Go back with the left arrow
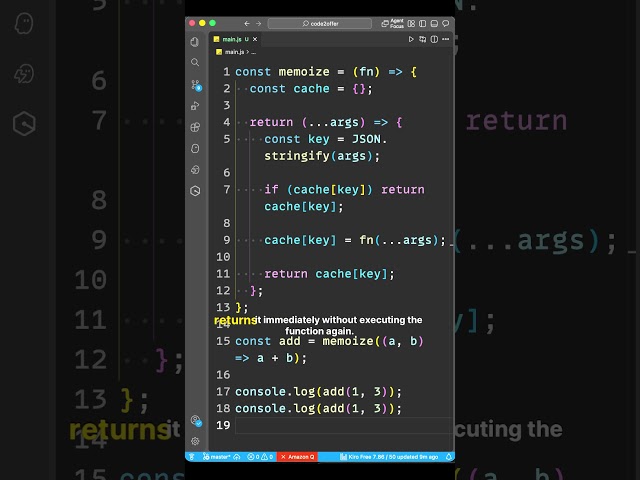The width and height of the screenshot is (640, 480). coord(247,24)
